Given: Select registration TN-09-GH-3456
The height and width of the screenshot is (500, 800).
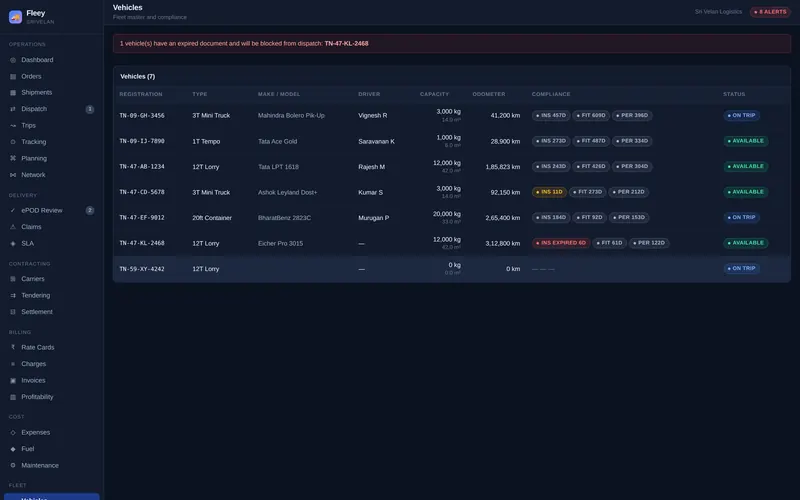Looking at the screenshot, I should click(x=142, y=116).
